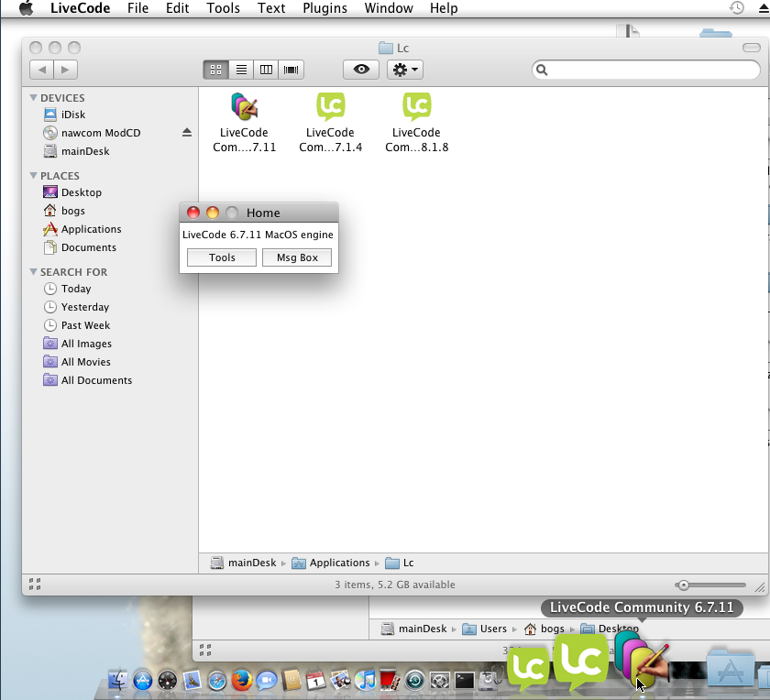Open the gear Action dropdown menu

[404, 70]
